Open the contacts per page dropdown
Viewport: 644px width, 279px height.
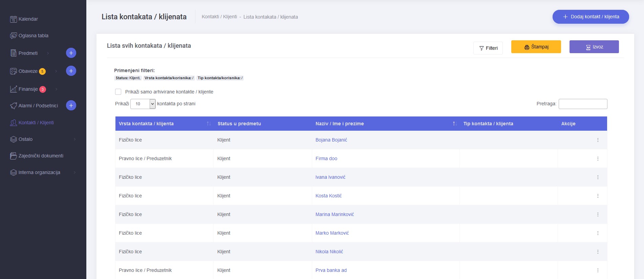pos(143,104)
